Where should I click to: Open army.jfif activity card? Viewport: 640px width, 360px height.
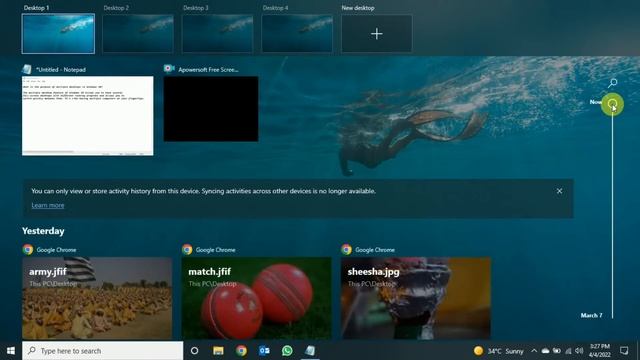(x=97, y=298)
